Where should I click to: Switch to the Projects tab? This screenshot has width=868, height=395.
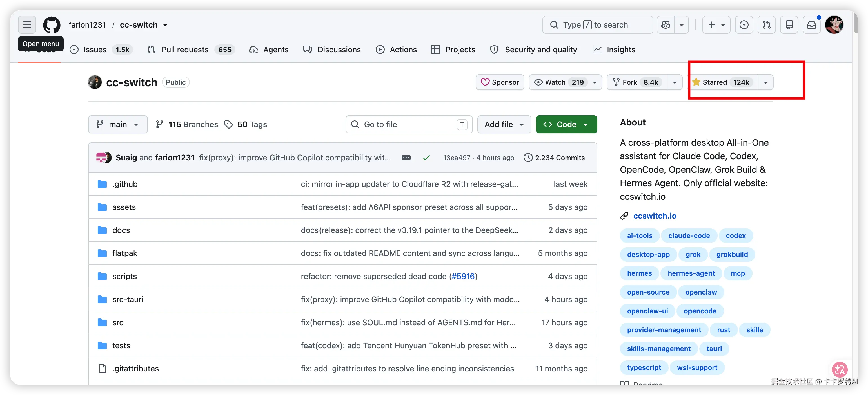453,50
